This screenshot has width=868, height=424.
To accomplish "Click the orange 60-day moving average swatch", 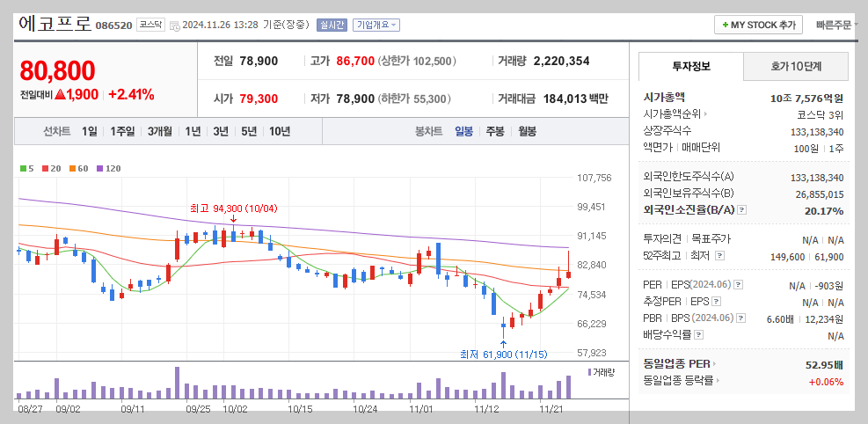I will (72, 168).
